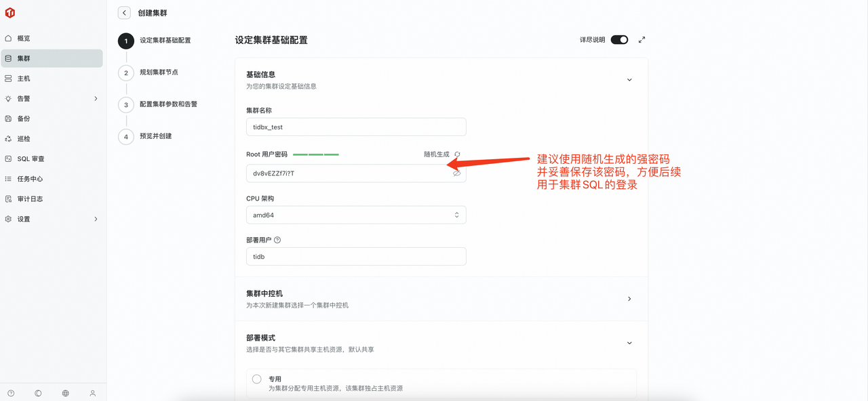The width and height of the screenshot is (868, 401).
Task: Open 审计日志 from the sidebar
Action: point(30,198)
